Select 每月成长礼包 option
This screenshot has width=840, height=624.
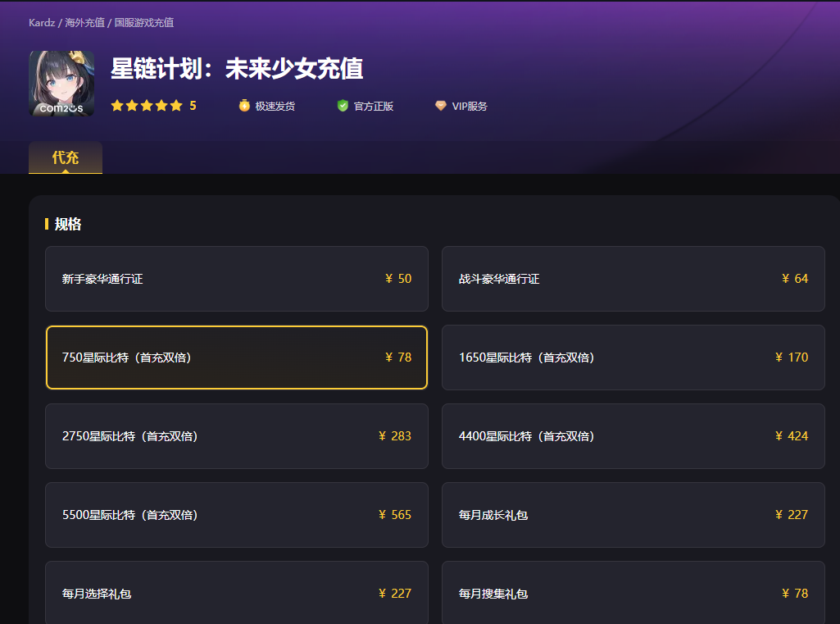click(x=633, y=515)
